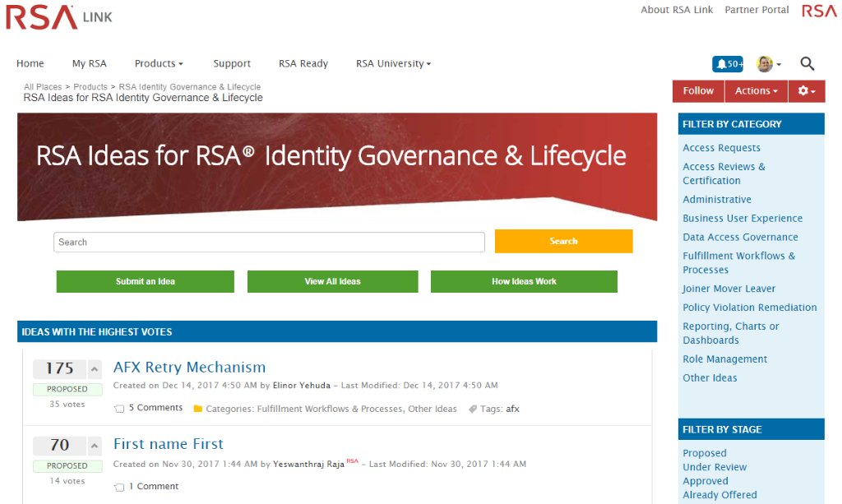Click Submit an Idea
This screenshot has height=504, width=842.
[x=145, y=281]
